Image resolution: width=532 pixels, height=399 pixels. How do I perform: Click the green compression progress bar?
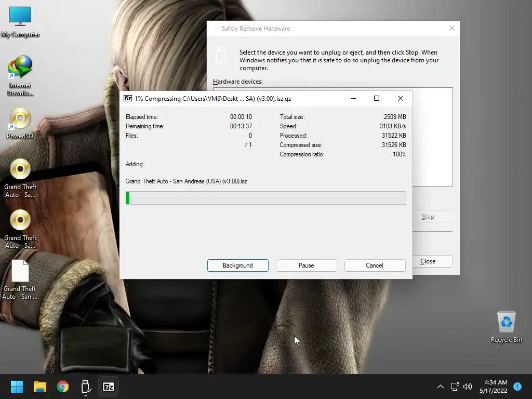click(x=265, y=198)
